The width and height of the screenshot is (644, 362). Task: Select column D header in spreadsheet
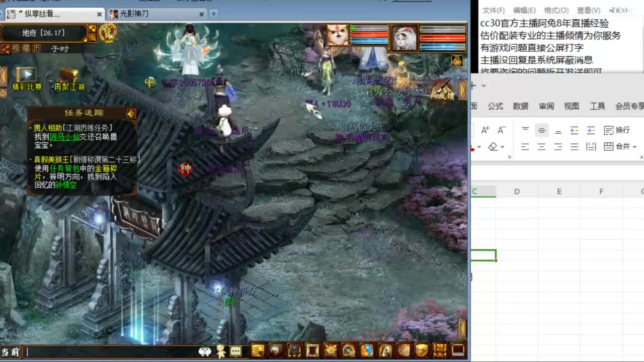tap(517, 192)
